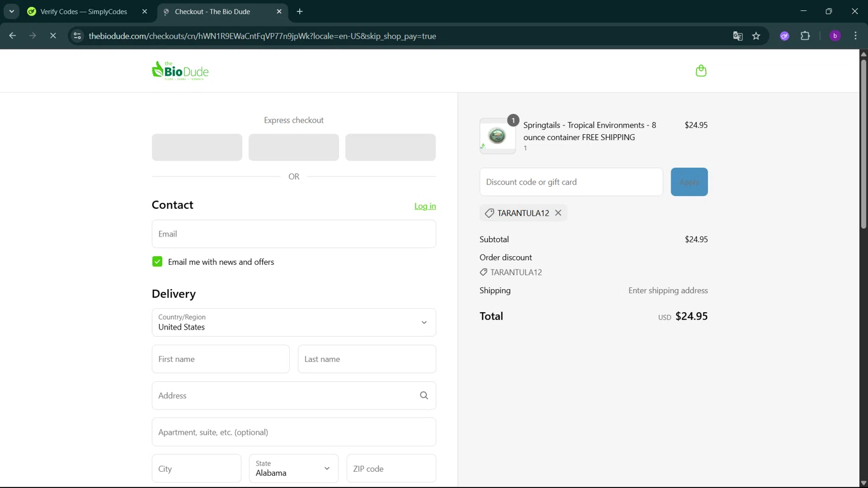Click the ZIP code field
Screen dimensions: 868x488
pyautogui.click(x=391, y=468)
